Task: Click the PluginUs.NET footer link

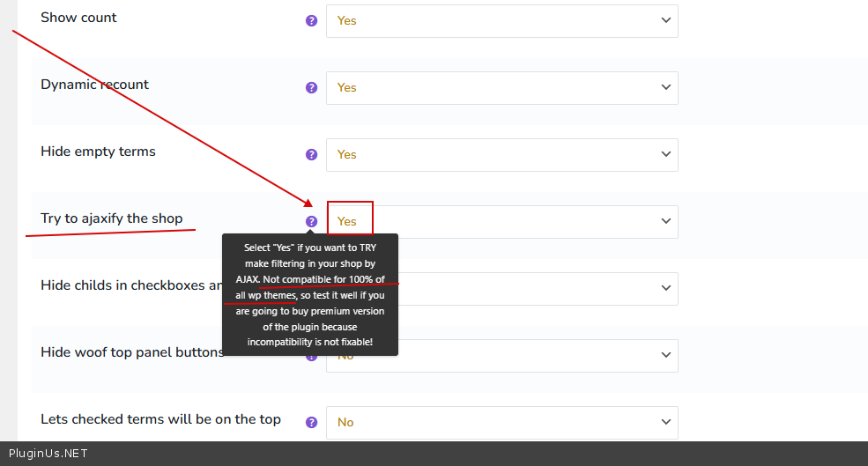Action: coord(48,454)
